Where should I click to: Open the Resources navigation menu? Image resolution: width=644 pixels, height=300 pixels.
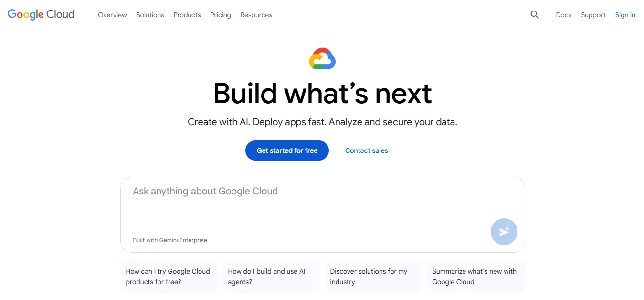(x=256, y=15)
